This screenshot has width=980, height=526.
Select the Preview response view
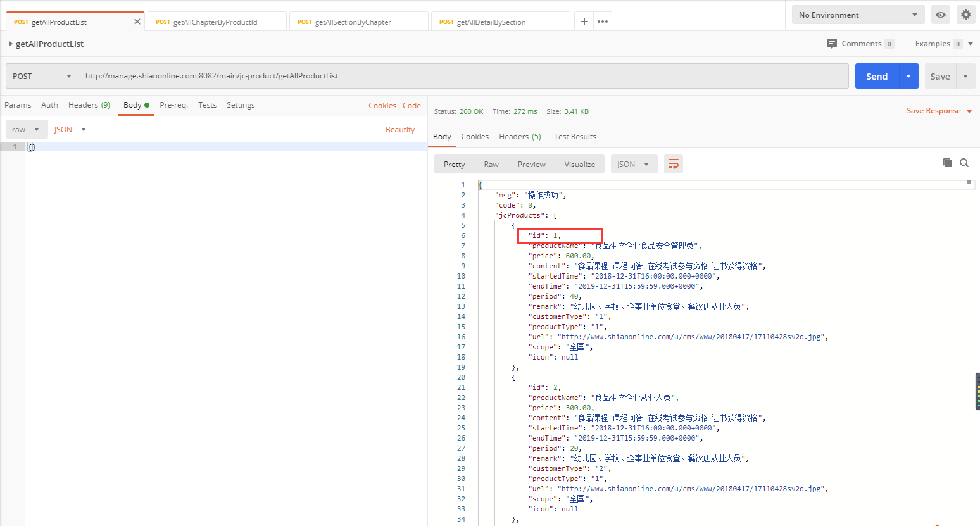(531, 164)
